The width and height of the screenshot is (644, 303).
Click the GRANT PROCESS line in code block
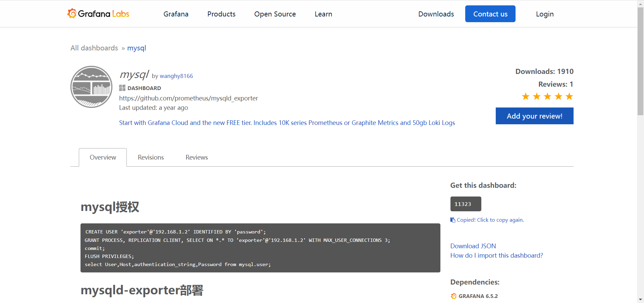(x=237, y=240)
